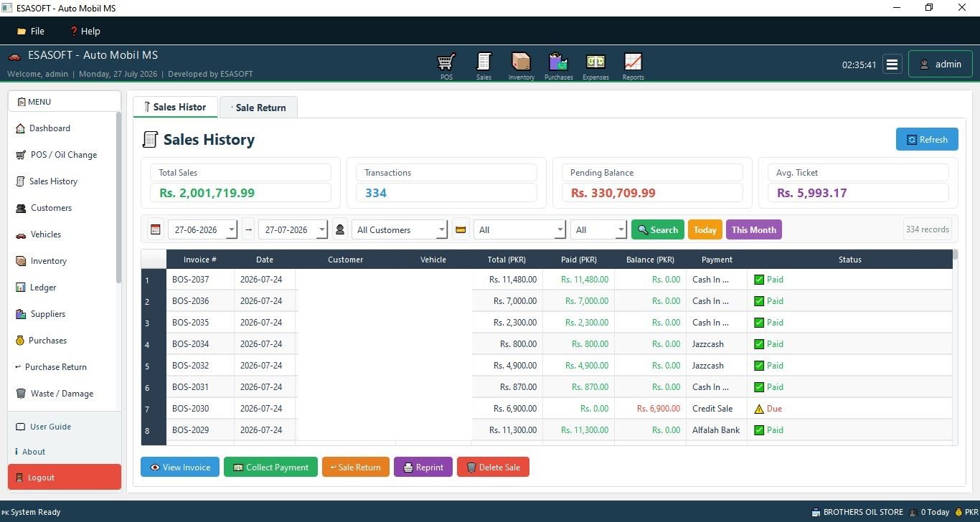Click the orange Sale Return button
The height and width of the screenshot is (522, 980).
point(356,467)
